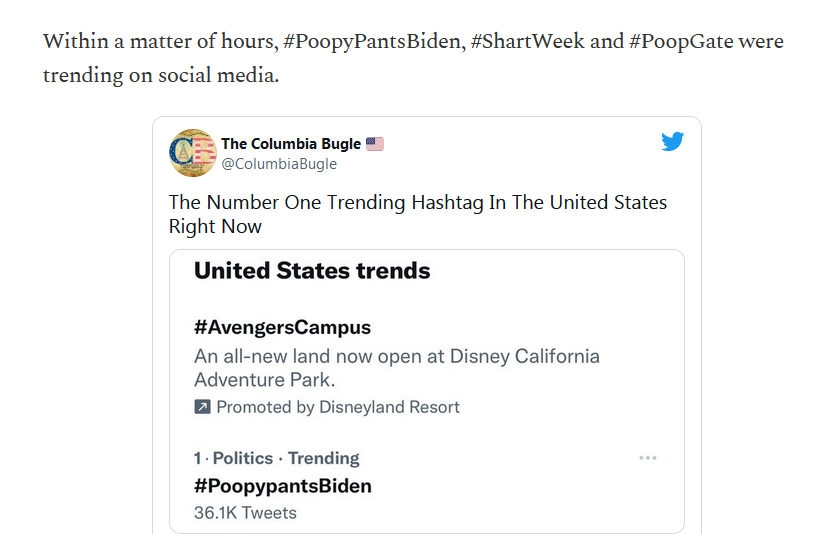Click the American flag emoji next to the name
The width and height of the screenshot is (828, 534).
coord(375,144)
